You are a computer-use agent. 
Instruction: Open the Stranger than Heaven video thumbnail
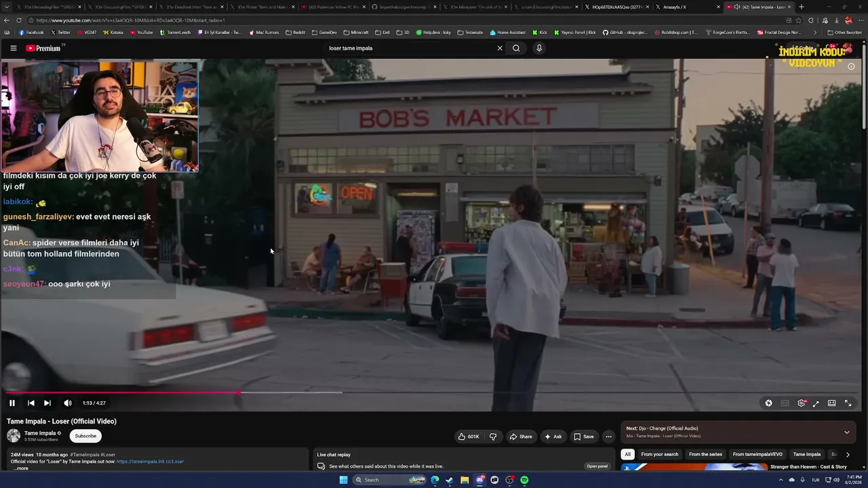pyautogui.click(x=694, y=467)
